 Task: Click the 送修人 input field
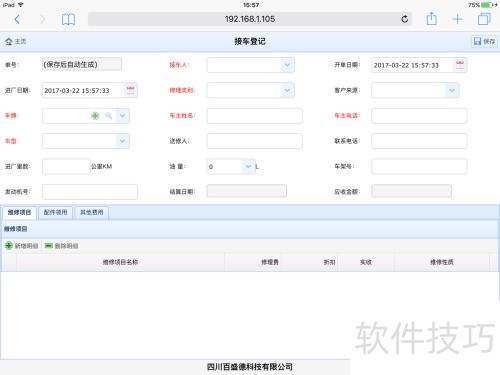255,141
